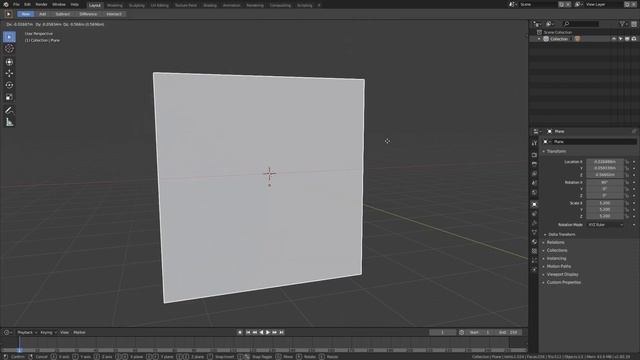640x360 pixels.
Task: Click the outliner filter funnel icon
Action: coord(622,24)
